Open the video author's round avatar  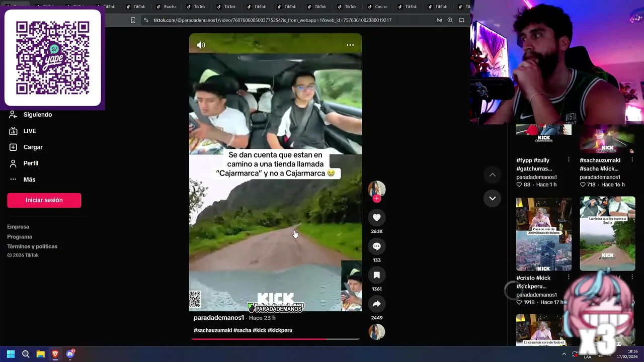pos(376,189)
